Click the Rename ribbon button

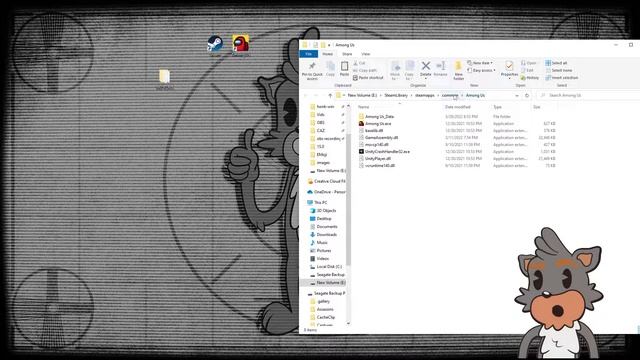tap(440, 69)
